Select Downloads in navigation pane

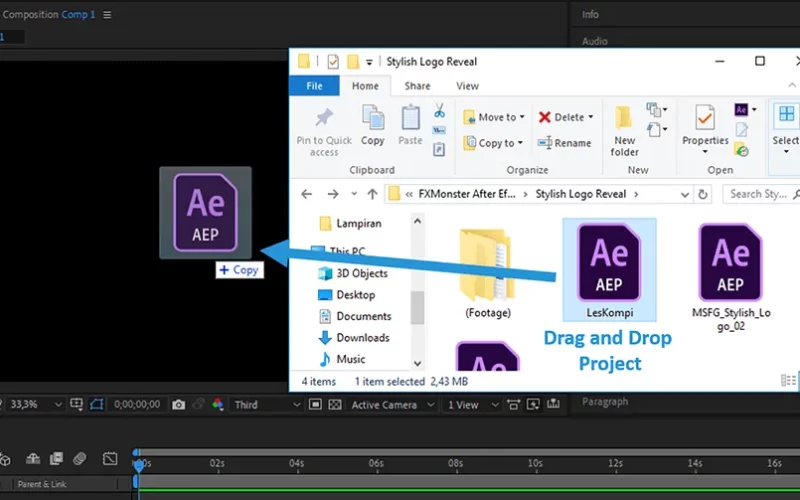[x=354, y=338]
